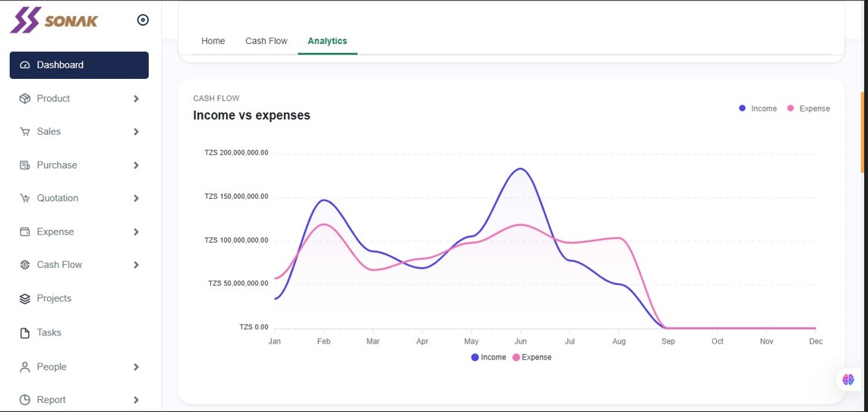Expand the Report menu chevron
This screenshot has width=868, height=412.
(136, 400)
